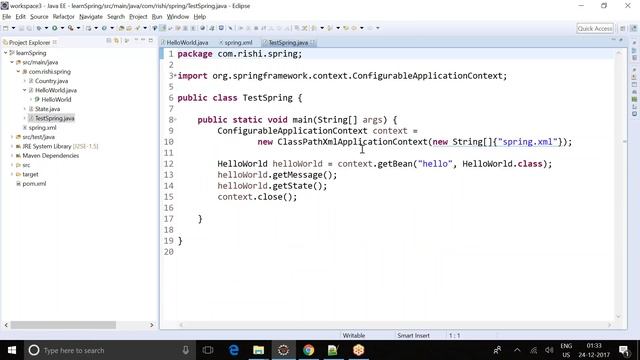The image size is (640, 360).
Task: Open the External Tools dropdown arrow
Action: point(78,28)
